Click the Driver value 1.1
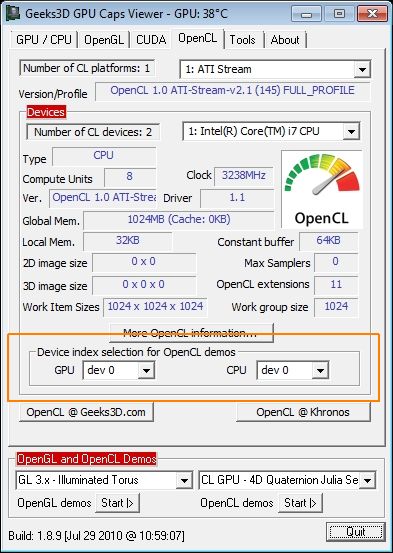This screenshot has width=393, height=553. point(237,198)
